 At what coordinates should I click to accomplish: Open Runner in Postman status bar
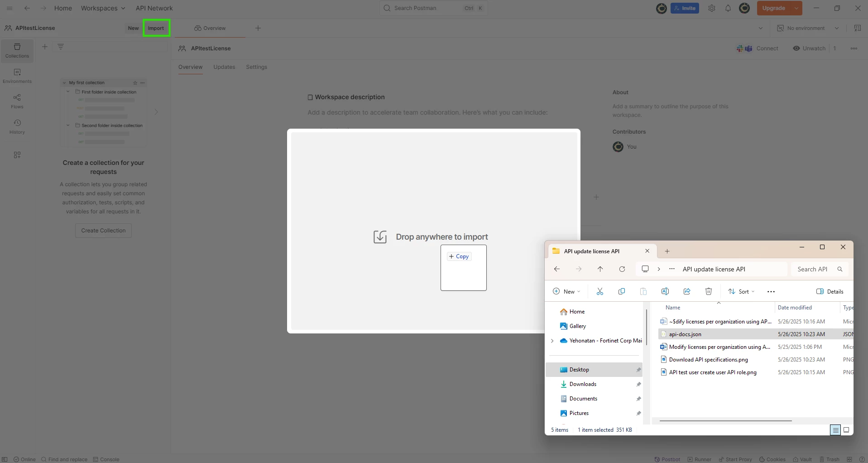[699, 459]
